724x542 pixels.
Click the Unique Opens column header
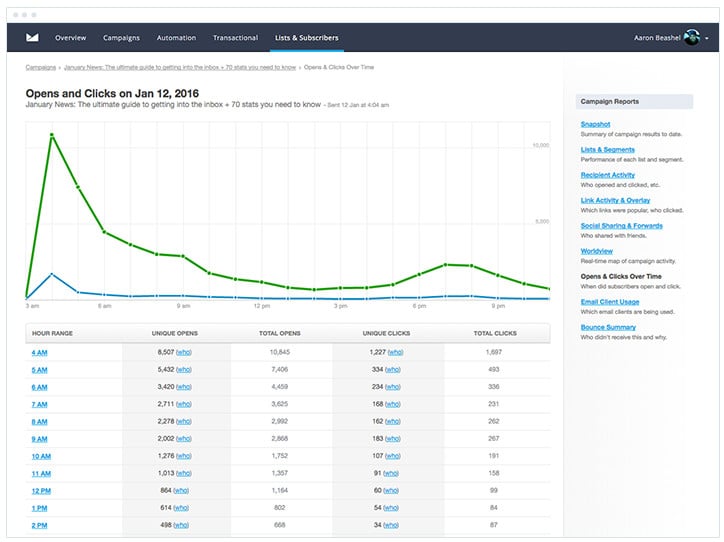click(x=175, y=333)
